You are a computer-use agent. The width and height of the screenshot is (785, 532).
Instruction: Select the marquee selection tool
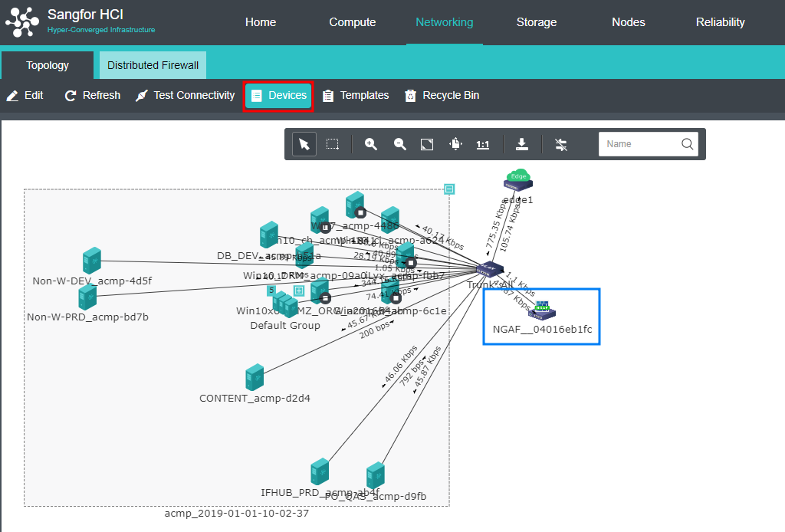tap(333, 144)
